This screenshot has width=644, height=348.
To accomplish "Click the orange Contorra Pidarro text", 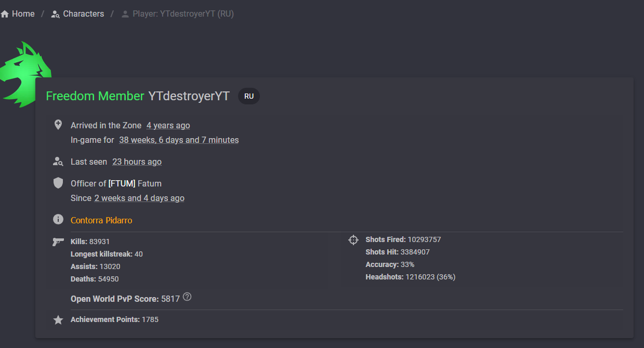I will (101, 220).
